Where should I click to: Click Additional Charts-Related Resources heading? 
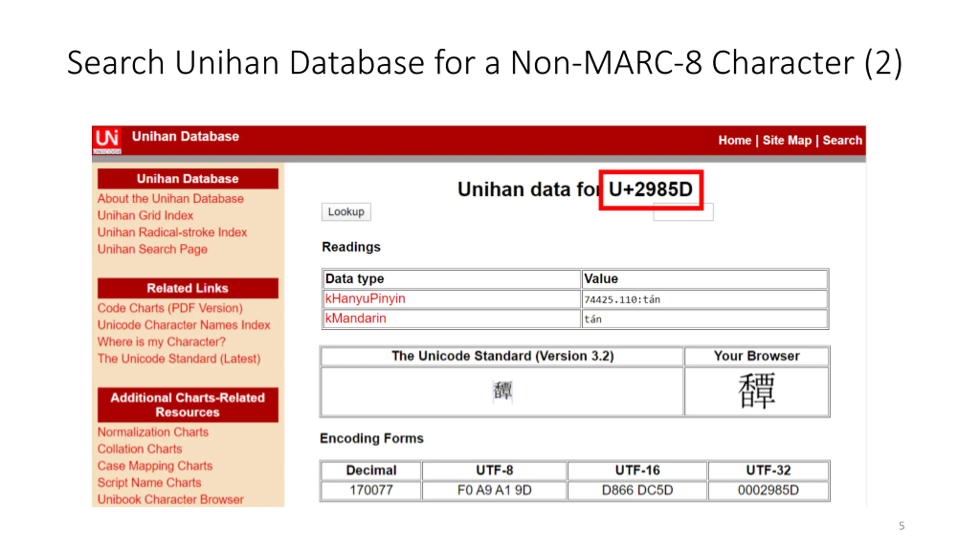click(x=188, y=405)
